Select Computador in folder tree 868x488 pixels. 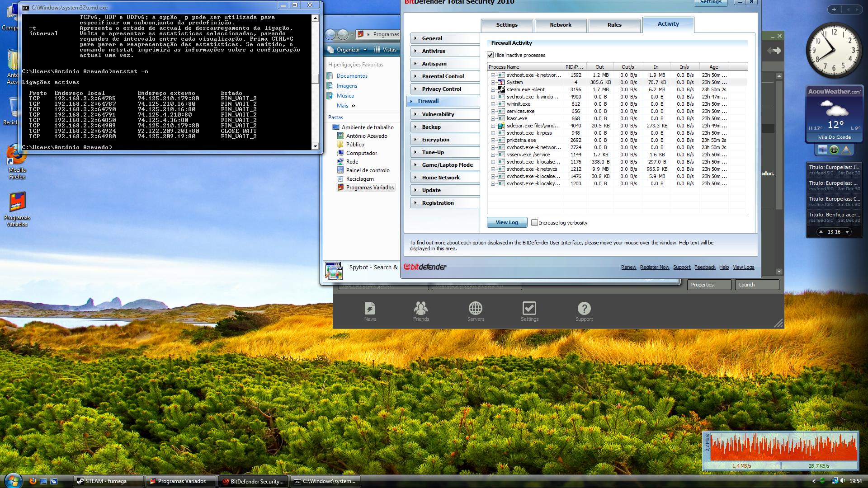tap(361, 153)
